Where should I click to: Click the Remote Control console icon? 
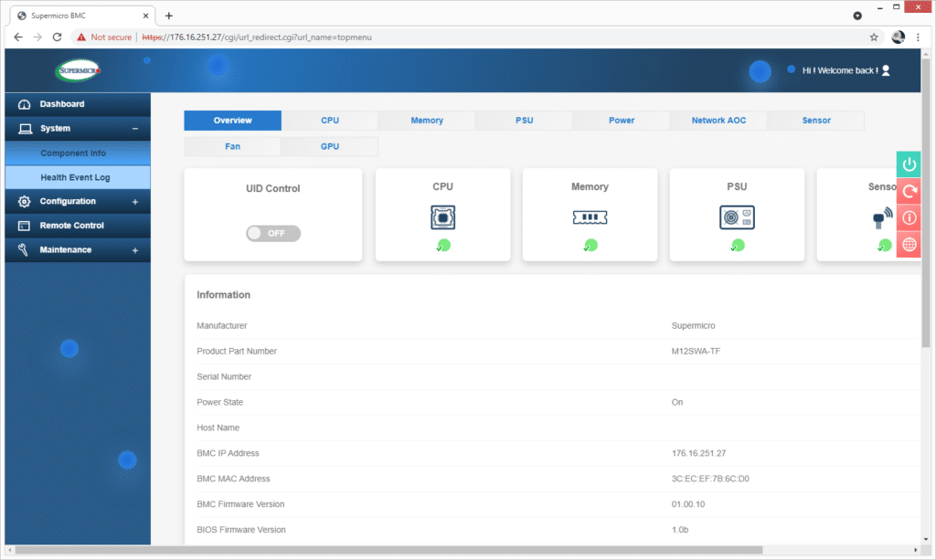pyautogui.click(x=24, y=226)
